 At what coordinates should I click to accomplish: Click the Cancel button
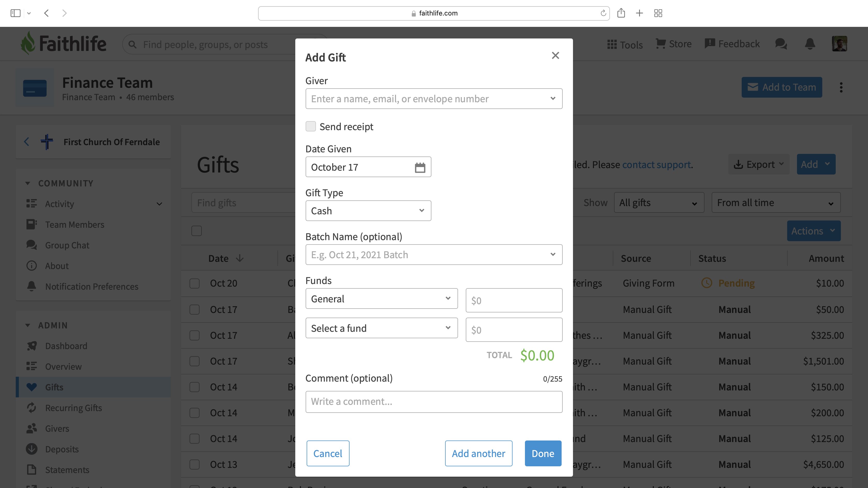click(328, 453)
